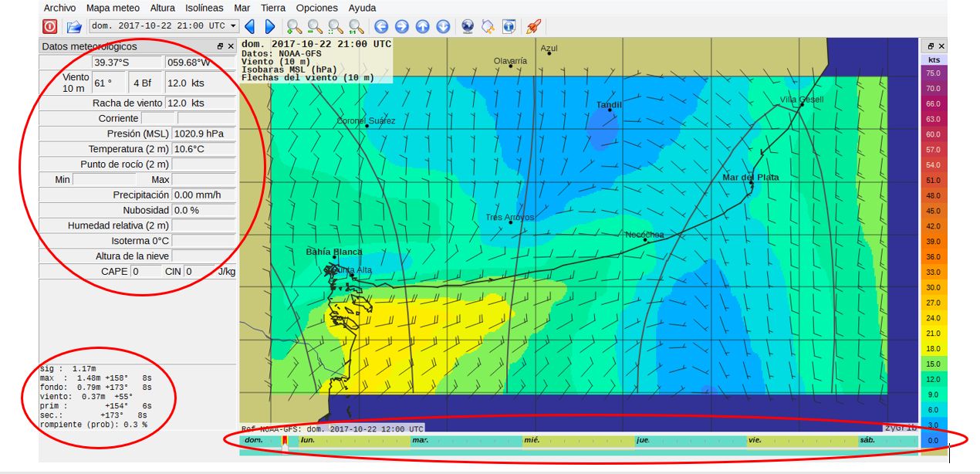Move map up with arrow icon
This screenshot has width=980, height=474.
pos(422,26)
